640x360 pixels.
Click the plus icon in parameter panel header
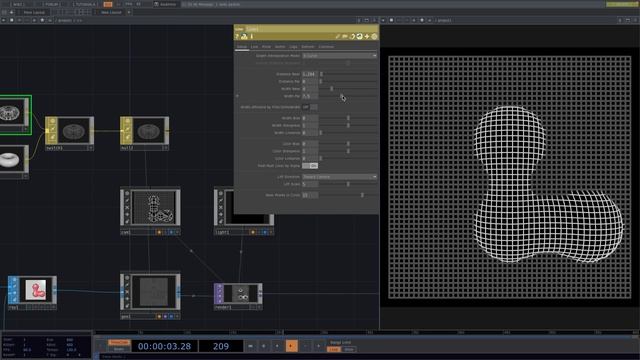(x=367, y=37)
